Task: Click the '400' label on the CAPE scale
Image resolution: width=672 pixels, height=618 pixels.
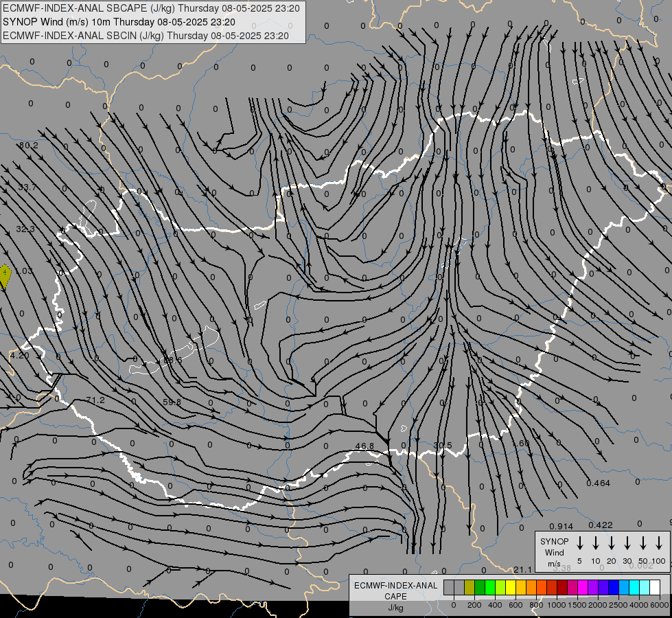Action: pos(495,605)
